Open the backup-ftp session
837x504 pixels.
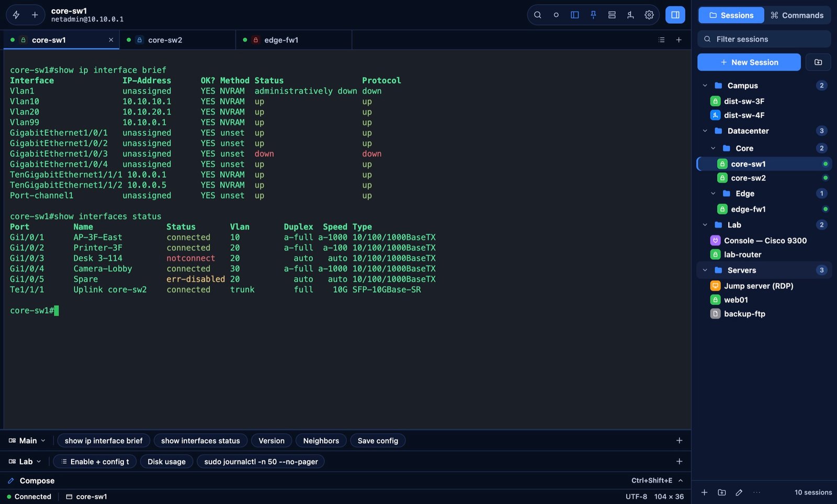pos(764,314)
